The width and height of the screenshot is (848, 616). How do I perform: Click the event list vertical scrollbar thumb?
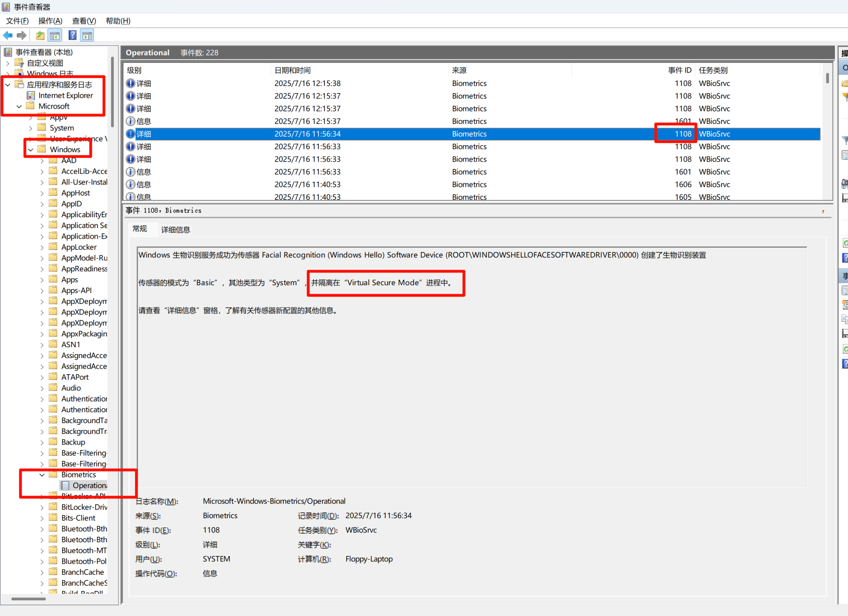tap(828, 78)
